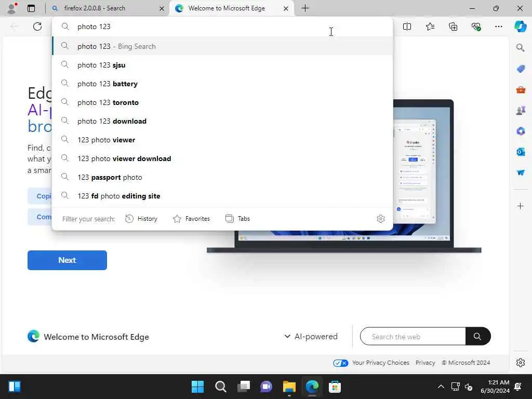Add a sidebar app with plus icon
Image resolution: width=532 pixels, height=399 pixels.
click(520, 206)
